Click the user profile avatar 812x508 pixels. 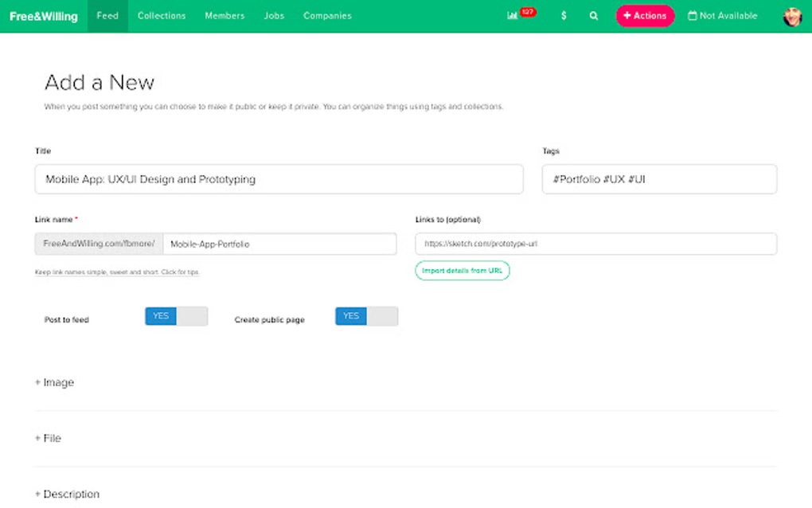coord(792,16)
